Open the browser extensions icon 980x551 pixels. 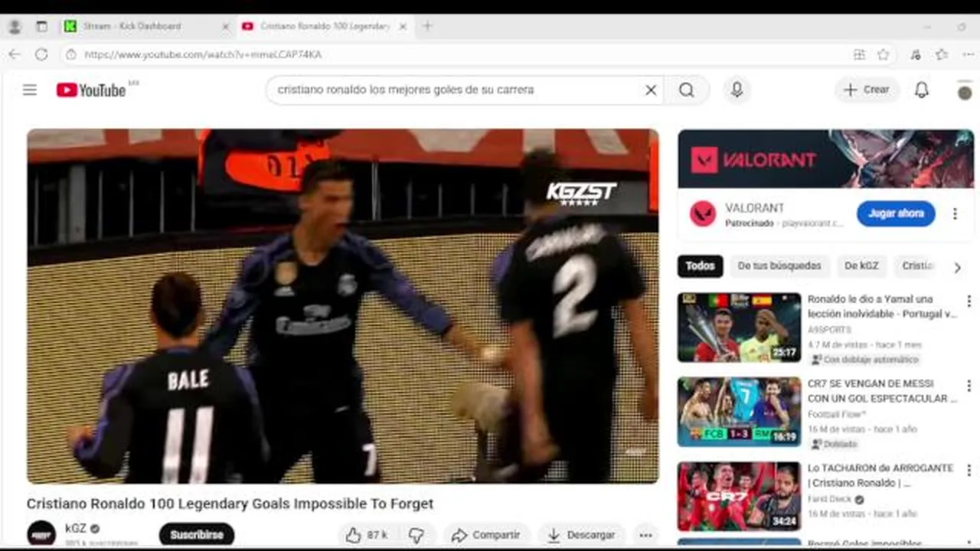(x=916, y=54)
